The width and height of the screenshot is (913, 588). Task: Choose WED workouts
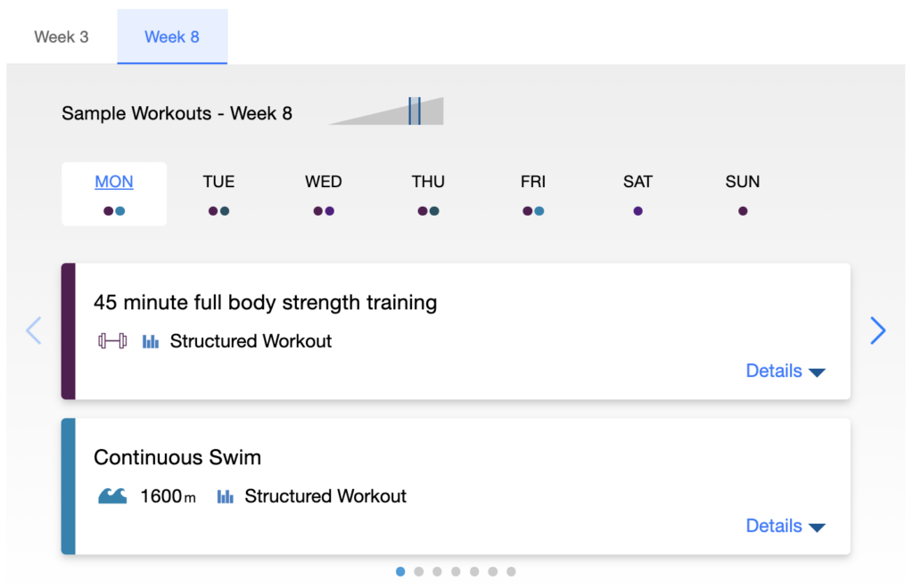coord(324,183)
